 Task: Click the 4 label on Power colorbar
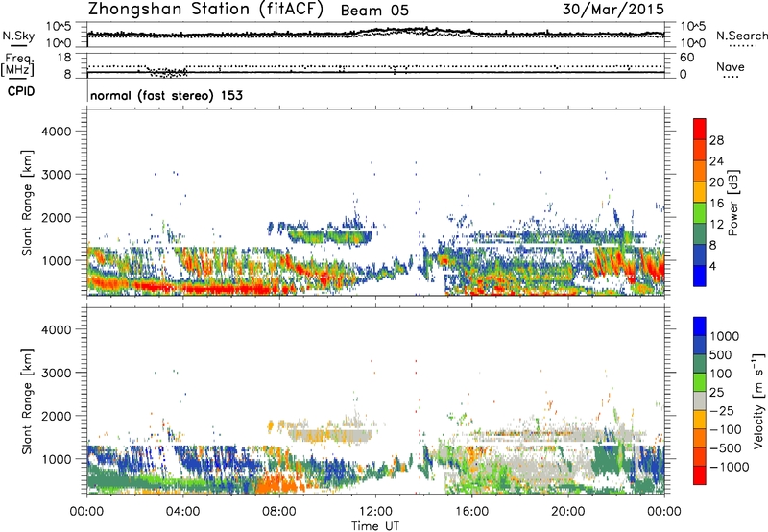(712, 267)
